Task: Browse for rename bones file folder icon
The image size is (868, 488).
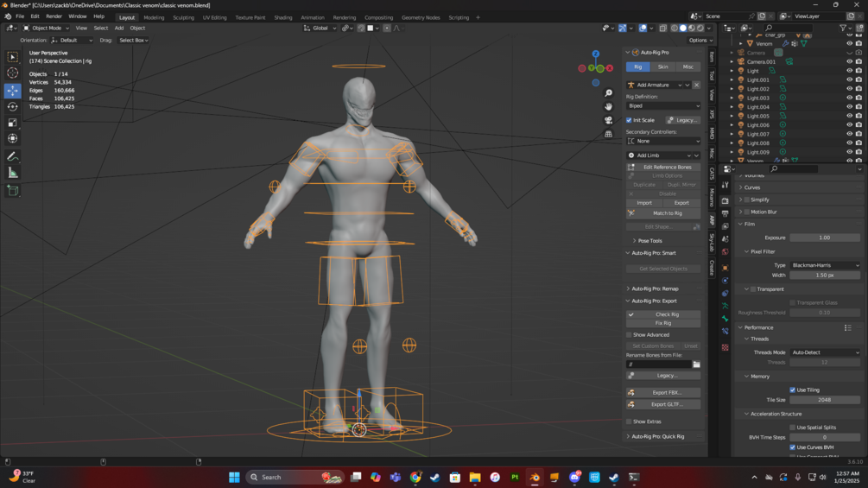Action: coord(696,364)
